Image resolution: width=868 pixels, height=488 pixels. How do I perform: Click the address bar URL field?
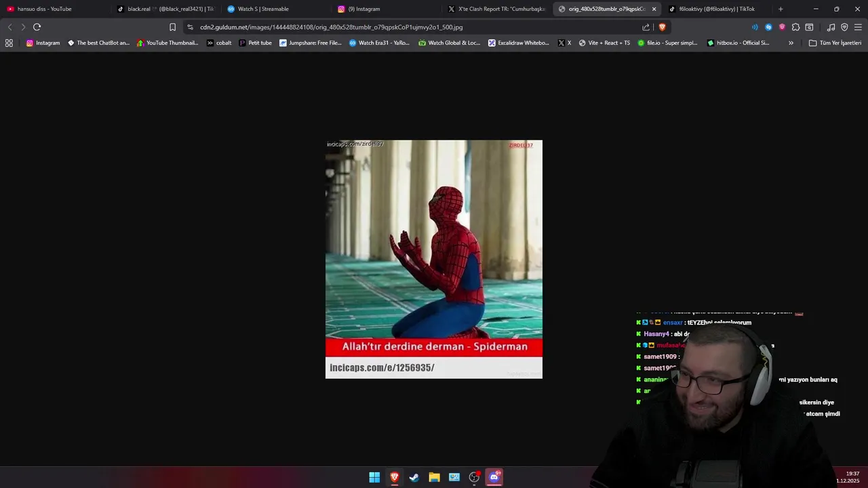414,27
